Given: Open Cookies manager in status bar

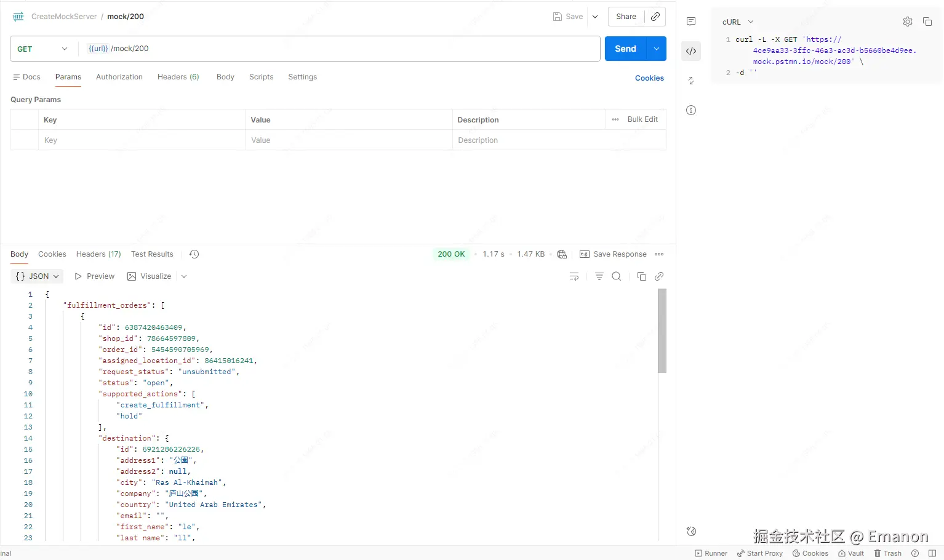Looking at the screenshot, I should (x=810, y=553).
